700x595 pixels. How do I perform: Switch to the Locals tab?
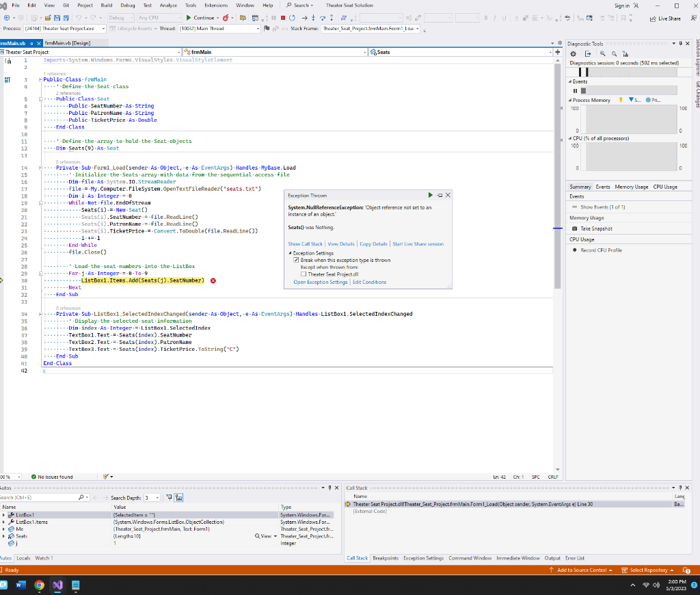(x=23, y=558)
